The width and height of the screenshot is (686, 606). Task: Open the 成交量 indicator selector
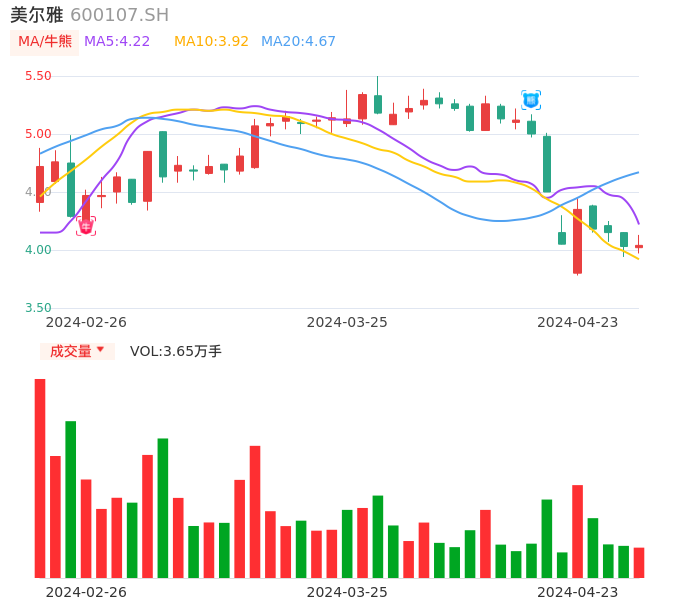coord(71,351)
